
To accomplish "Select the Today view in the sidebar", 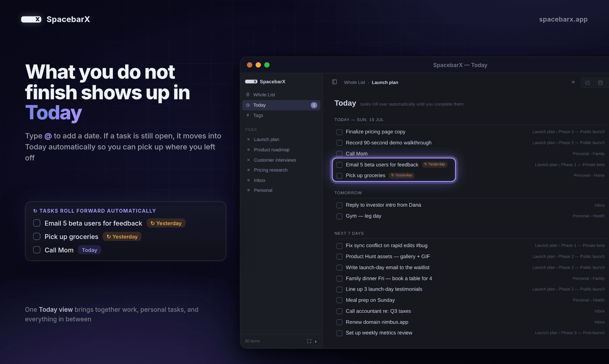I will pos(281,105).
